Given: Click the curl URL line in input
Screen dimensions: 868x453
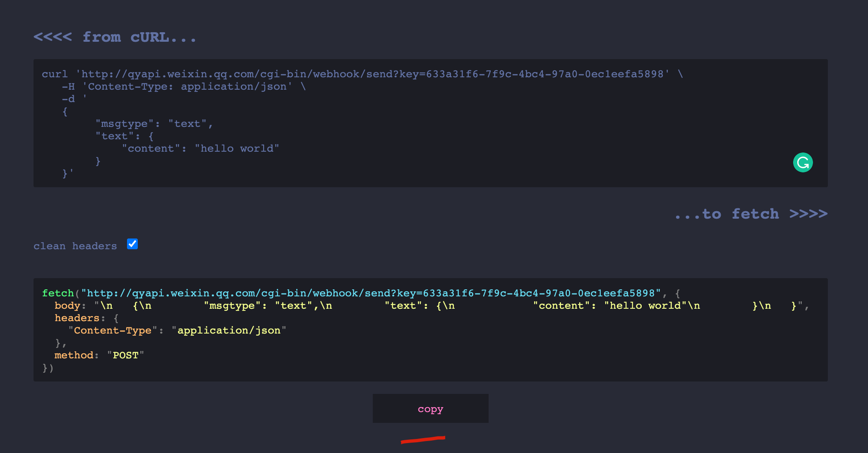Looking at the screenshot, I should pyautogui.click(x=362, y=74).
